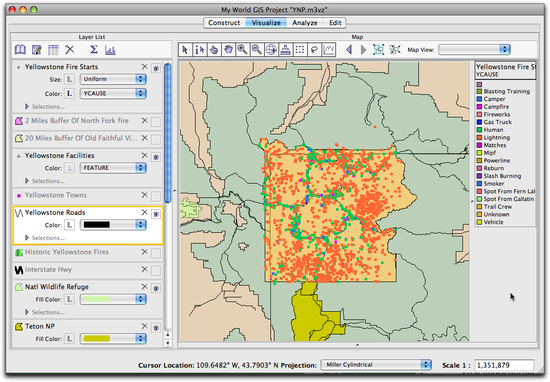550x382 pixels.
Task: Open the light green Wildlife Refuge fill swatch
Action: 113,299
